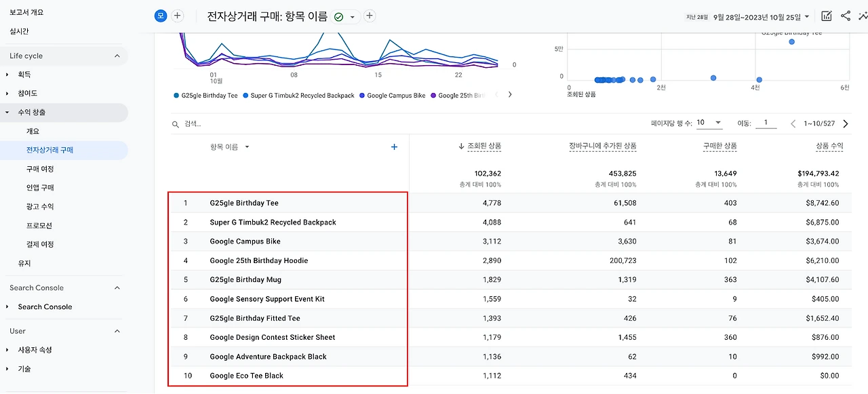Click G25gle Birthday Tee row name

coord(244,203)
